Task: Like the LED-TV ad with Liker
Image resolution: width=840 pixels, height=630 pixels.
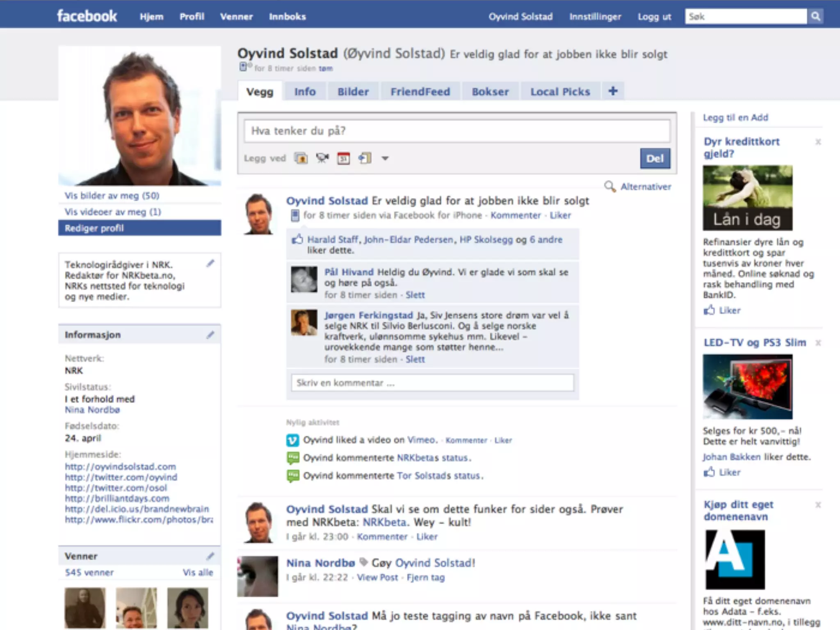Action: 729,472
